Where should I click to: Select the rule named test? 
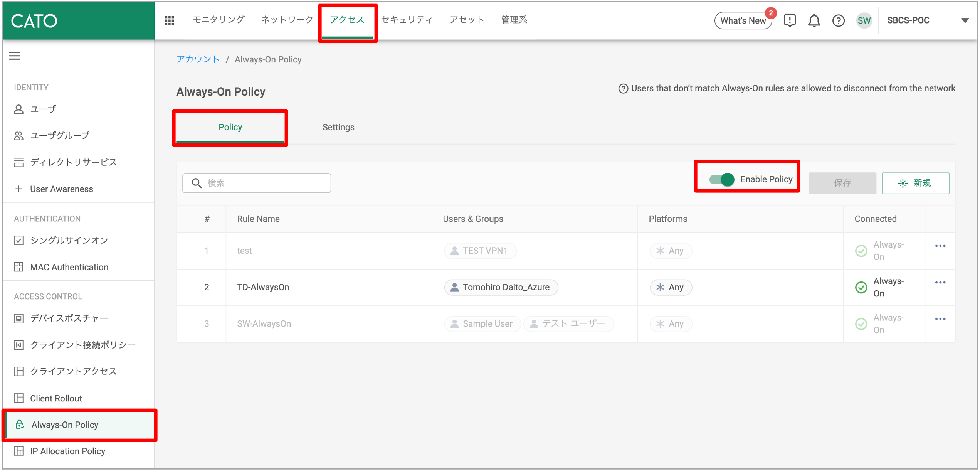click(244, 251)
